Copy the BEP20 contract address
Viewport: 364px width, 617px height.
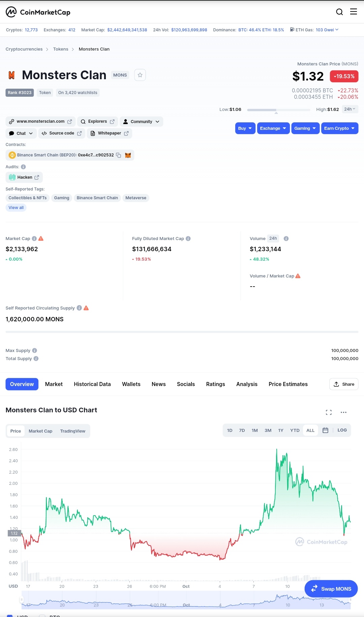[x=119, y=155]
